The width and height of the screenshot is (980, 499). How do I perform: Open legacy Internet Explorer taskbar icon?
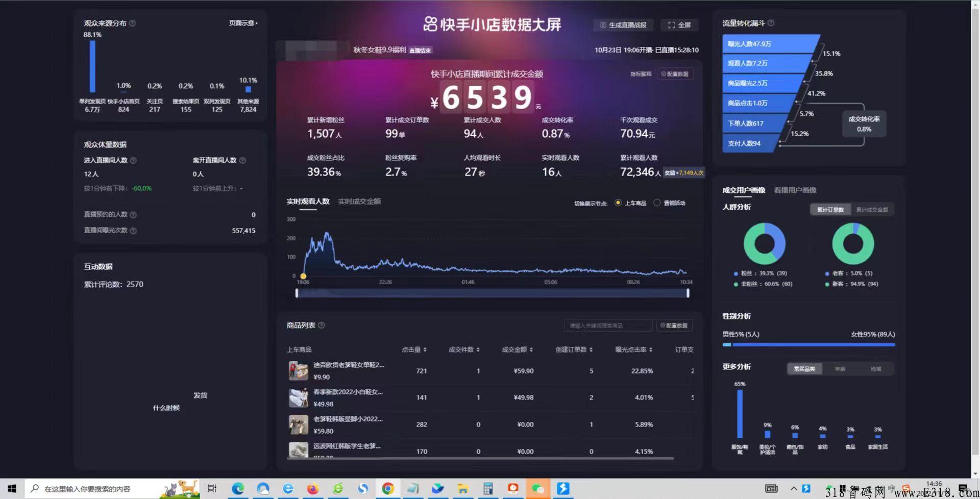click(x=288, y=488)
